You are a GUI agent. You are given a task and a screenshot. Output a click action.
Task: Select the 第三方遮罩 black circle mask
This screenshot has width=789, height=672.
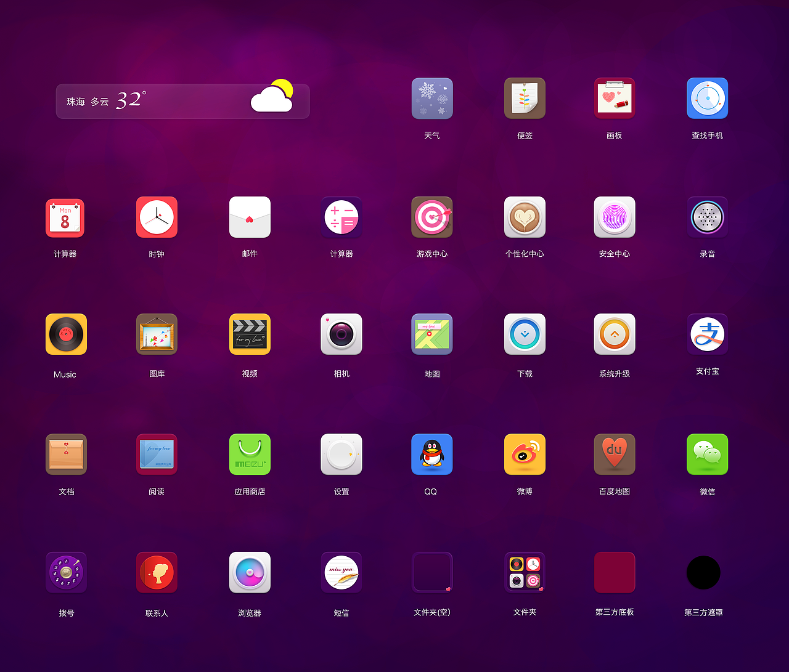pos(703,573)
